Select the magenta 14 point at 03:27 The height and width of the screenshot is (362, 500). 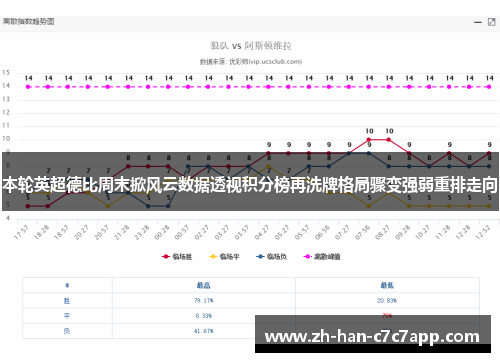pyautogui.click(x=228, y=87)
